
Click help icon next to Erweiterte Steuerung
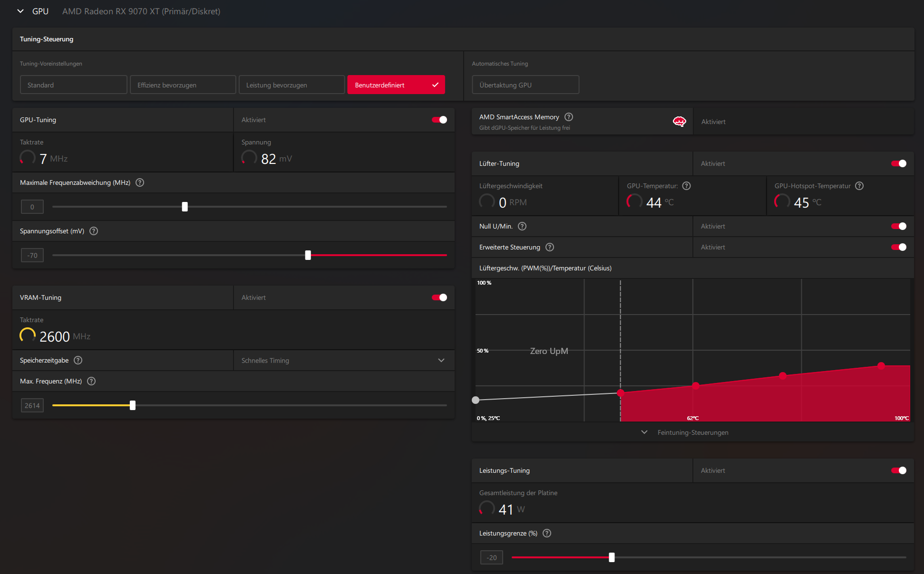click(x=550, y=247)
